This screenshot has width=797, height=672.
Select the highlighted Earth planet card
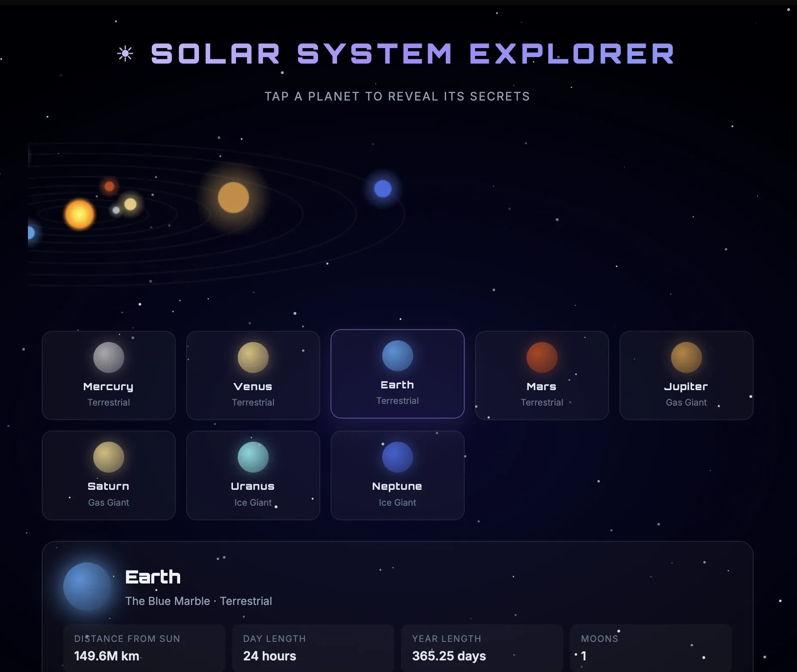click(398, 374)
